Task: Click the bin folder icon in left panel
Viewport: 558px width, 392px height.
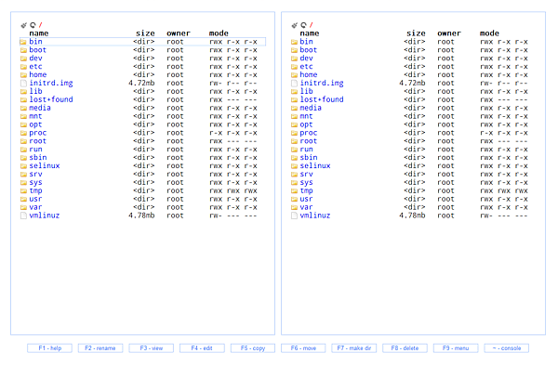Action: point(23,42)
